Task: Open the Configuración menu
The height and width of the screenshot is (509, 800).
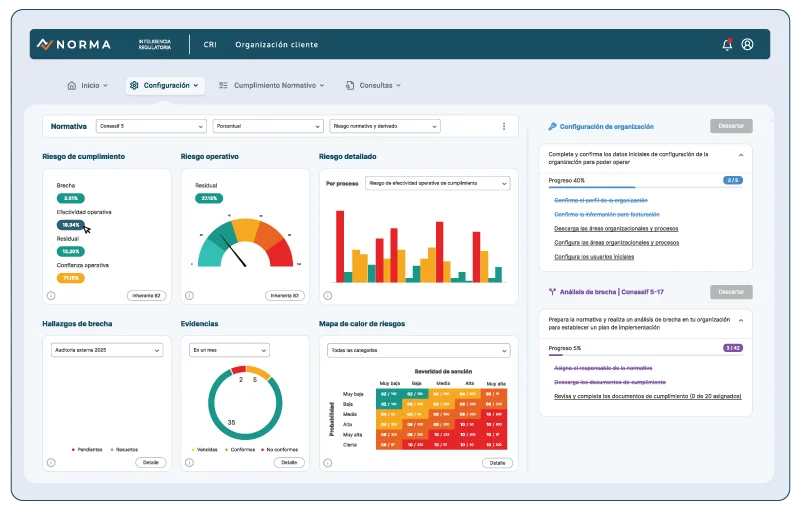Action: click(x=165, y=85)
